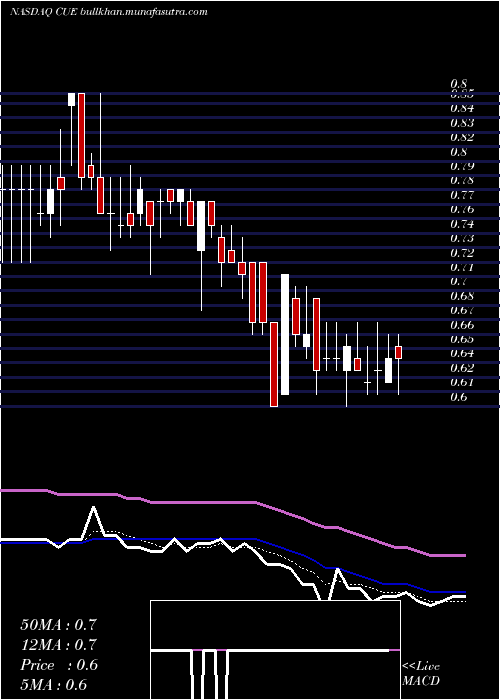The width and height of the screenshot is (500, 700).
Task: Click the last red candlestick at the chart's right end
Action: click(x=399, y=352)
